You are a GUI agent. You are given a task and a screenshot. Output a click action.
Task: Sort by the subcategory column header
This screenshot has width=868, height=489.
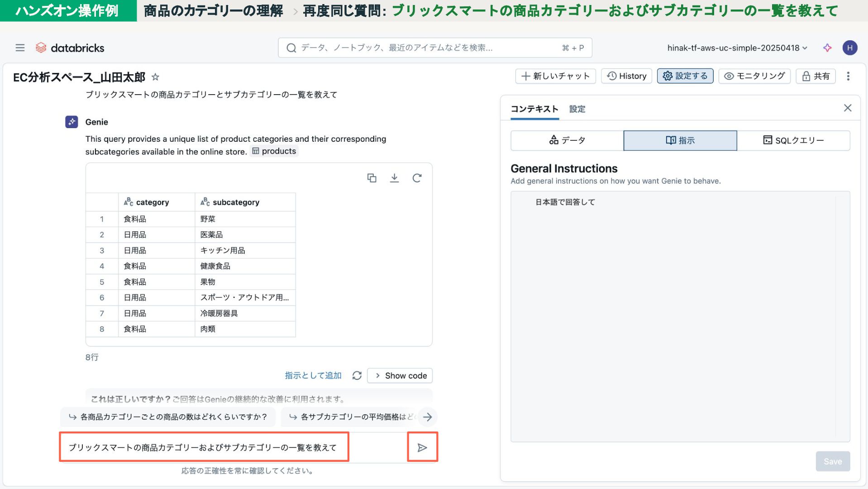point(245,202)
